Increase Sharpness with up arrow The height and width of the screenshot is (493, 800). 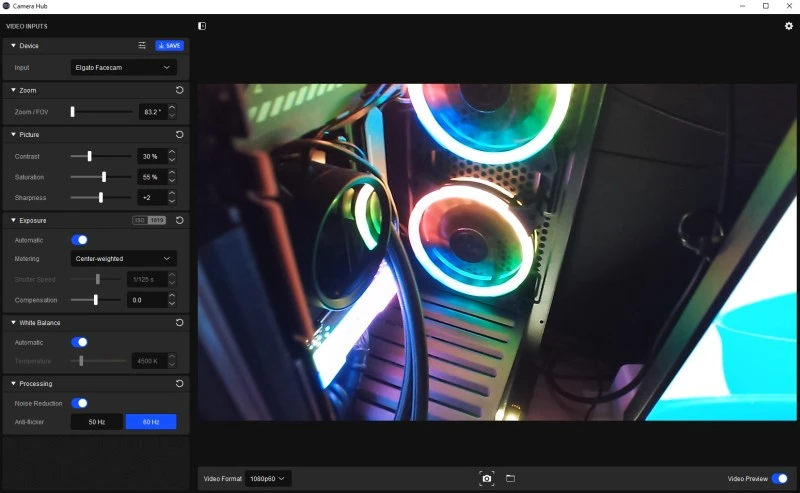coord(172,193)
